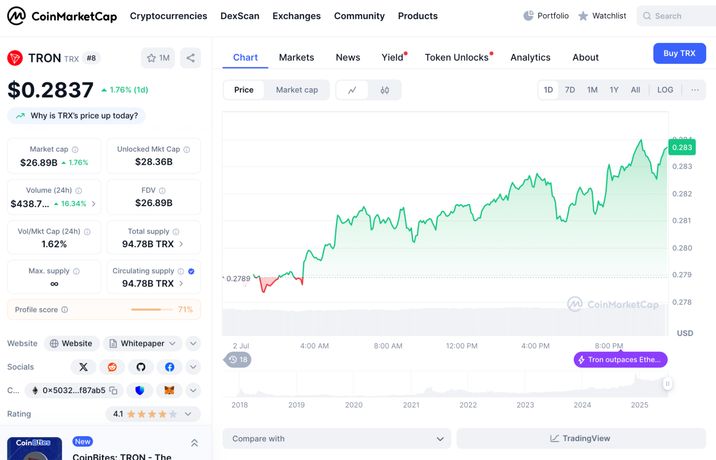This screenshot has height=460, width=716.
Task: Add token to MetaMask fox icon
Action: pyautogui.click(x=169, y=391)
